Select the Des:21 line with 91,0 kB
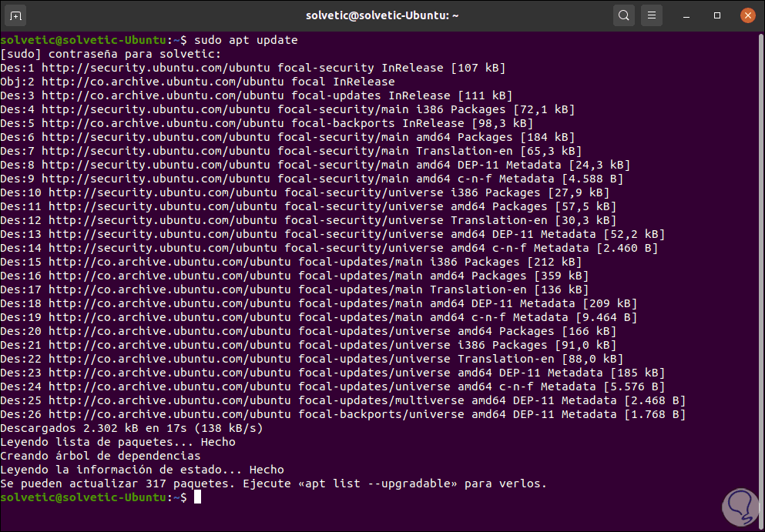 [308, 345]
